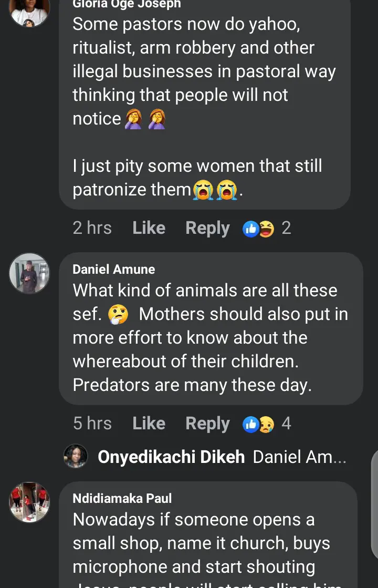Tap the reaction count 4 on Daniel's comment
Viewport: 378px width, 588px height.
point(286,424)
